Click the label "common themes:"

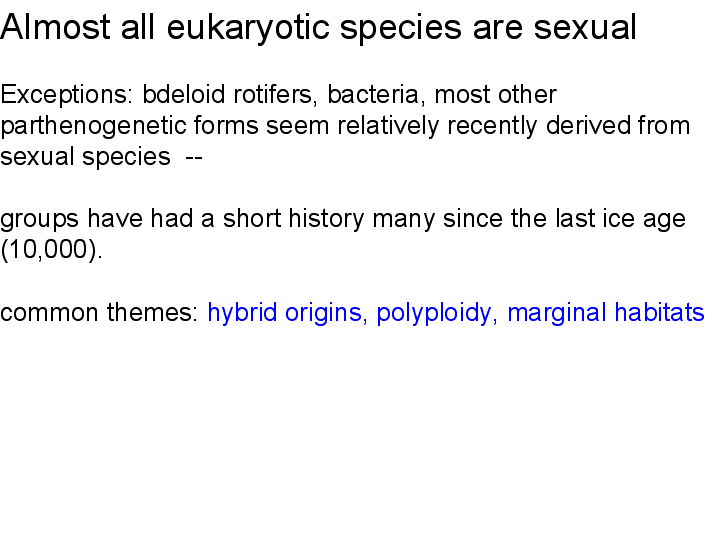[x=99, y=312]
